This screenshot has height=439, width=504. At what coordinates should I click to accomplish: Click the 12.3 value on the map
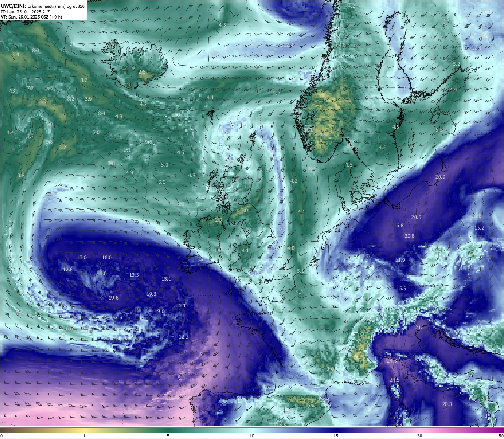(183, 337)
